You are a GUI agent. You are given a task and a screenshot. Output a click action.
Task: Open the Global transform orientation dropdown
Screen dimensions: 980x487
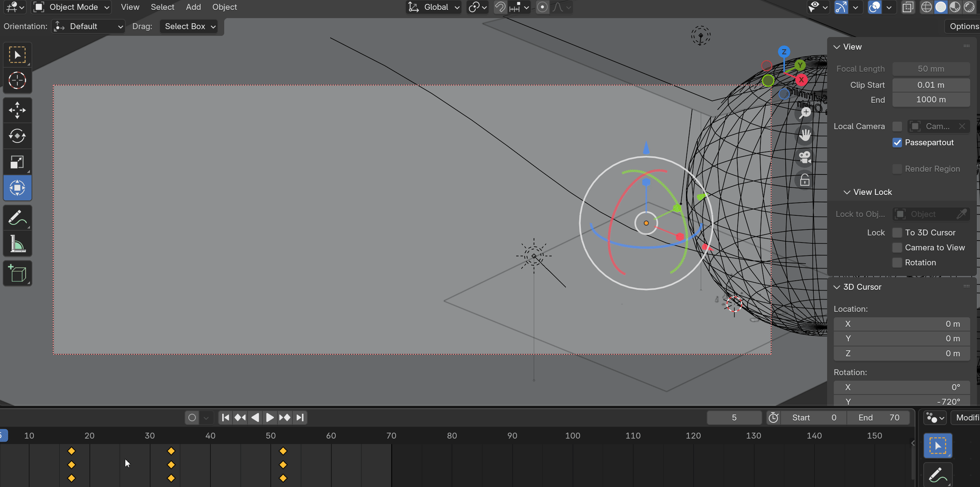(433, 7)
